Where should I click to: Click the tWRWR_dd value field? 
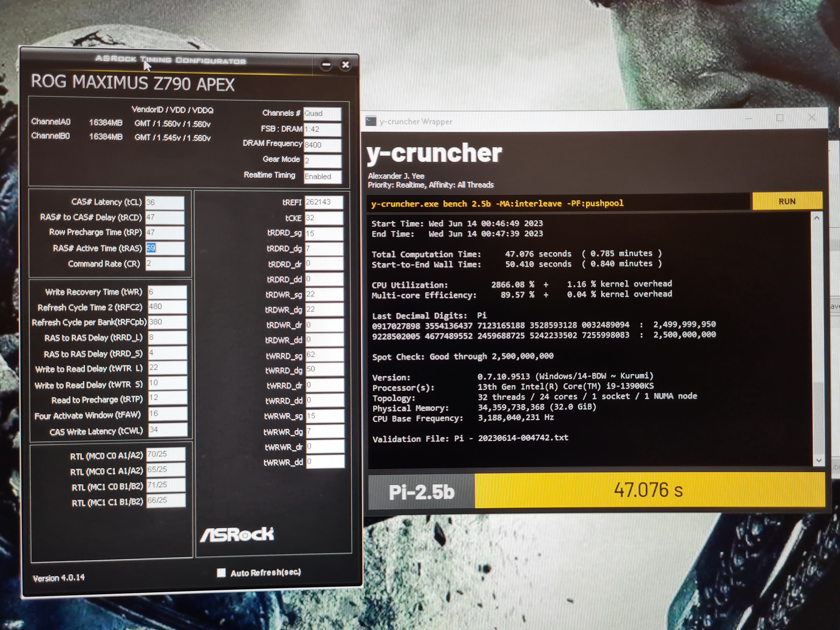(325, 462)
